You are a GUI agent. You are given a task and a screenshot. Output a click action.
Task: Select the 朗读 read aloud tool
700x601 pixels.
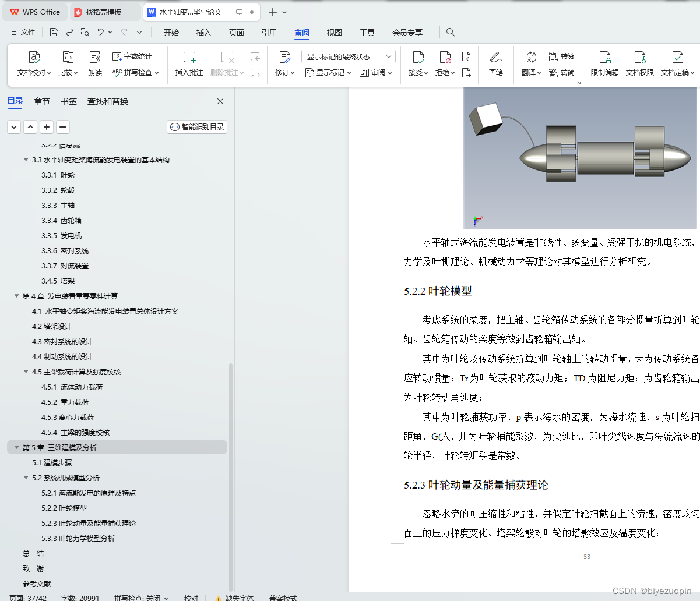[94, 64]
